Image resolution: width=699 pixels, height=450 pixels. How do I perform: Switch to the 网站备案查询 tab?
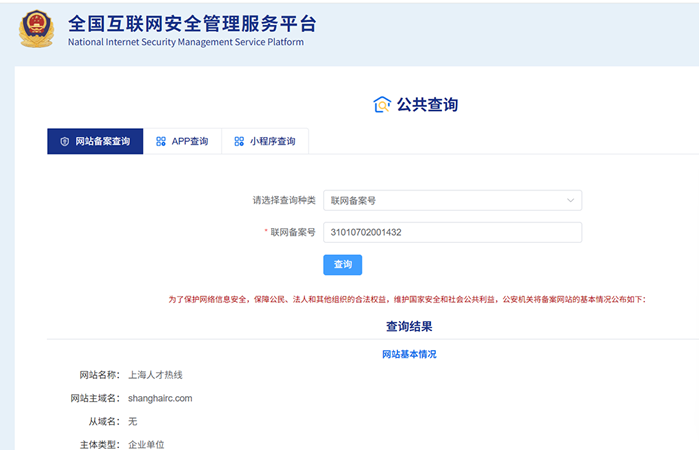coord(95,141)
